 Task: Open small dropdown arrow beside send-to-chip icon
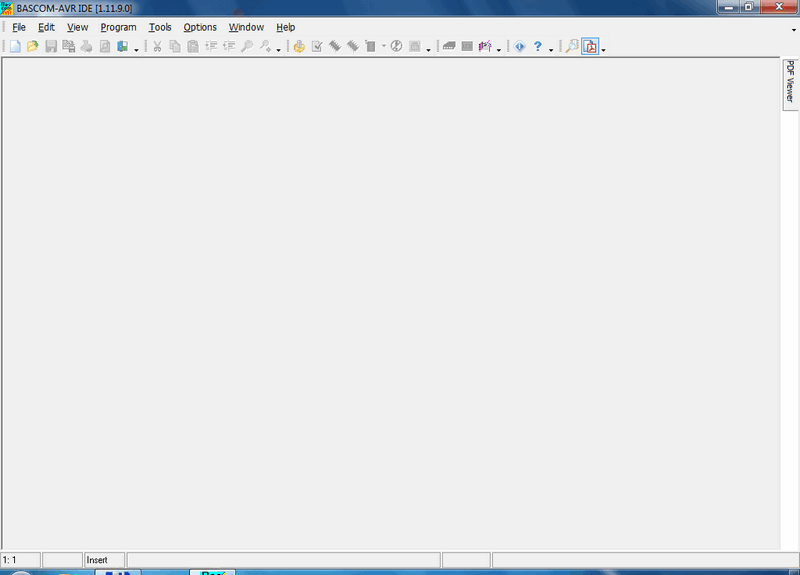pyautogui.click(x=384, y=46)
